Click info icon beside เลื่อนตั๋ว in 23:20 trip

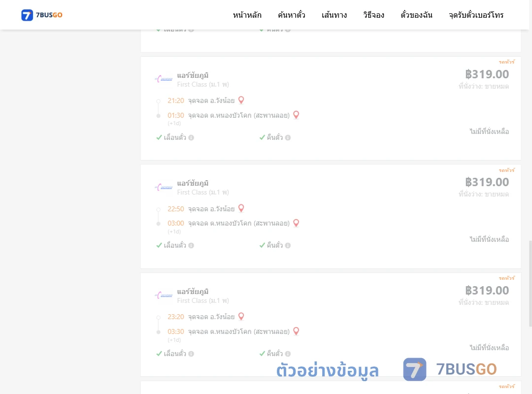click(191, 354)
